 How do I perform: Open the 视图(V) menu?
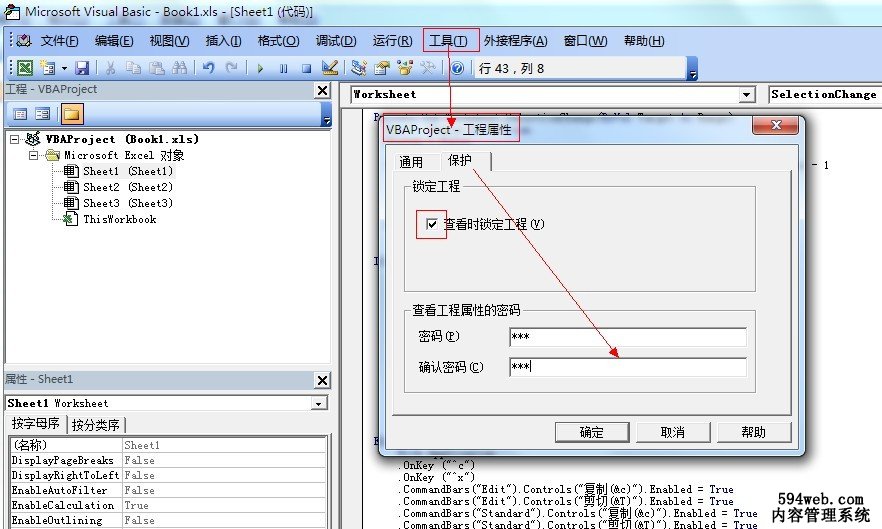pyautogui.click(x=169, y=41)
